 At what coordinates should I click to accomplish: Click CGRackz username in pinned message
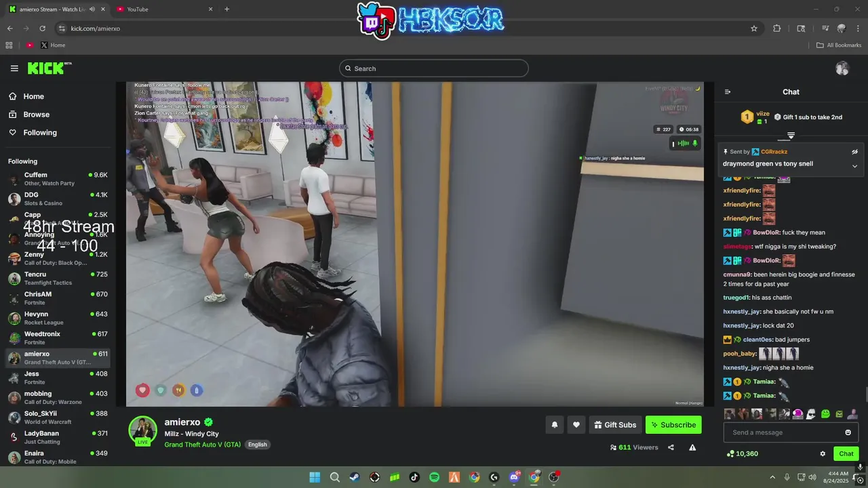click(774, 152)
